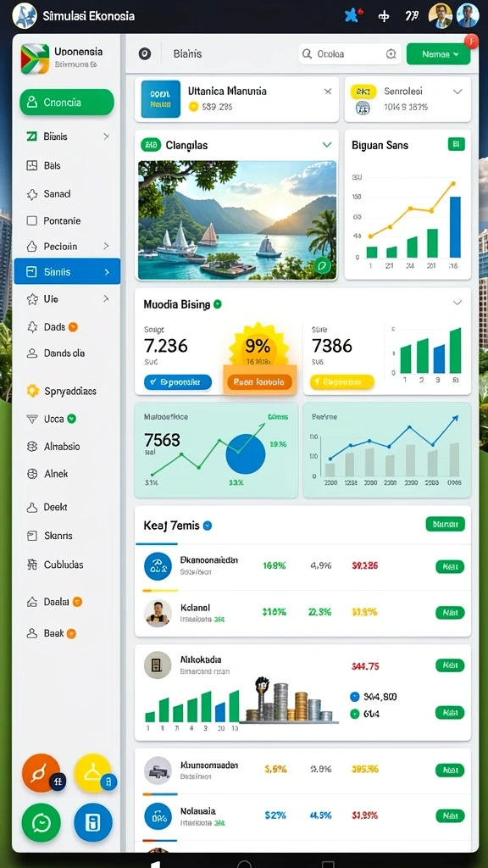The image size is (488, 868).
Task: Select the highlighted Sianiis sidebar item
Action: [x=67, y=271]
